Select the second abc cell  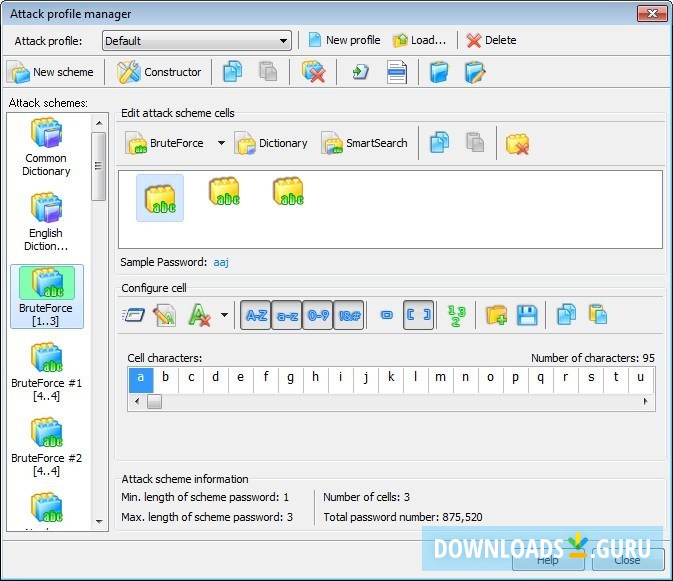pos(225,191)
